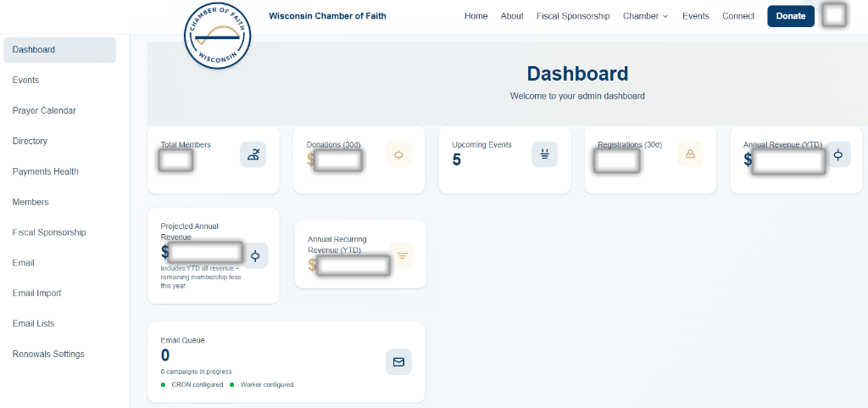Screen dimensions: 868x408
Task: Open Fiscal Sponsorship in the top navigation
Action: point(573,16)
